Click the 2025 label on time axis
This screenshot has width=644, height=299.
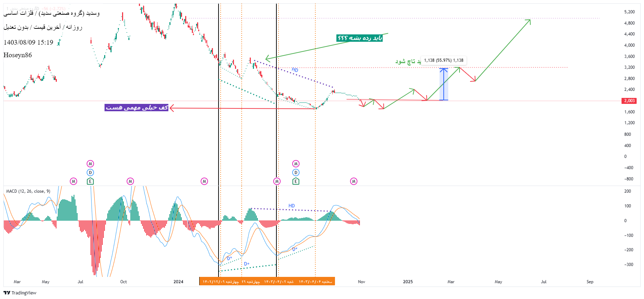(408, 282)
